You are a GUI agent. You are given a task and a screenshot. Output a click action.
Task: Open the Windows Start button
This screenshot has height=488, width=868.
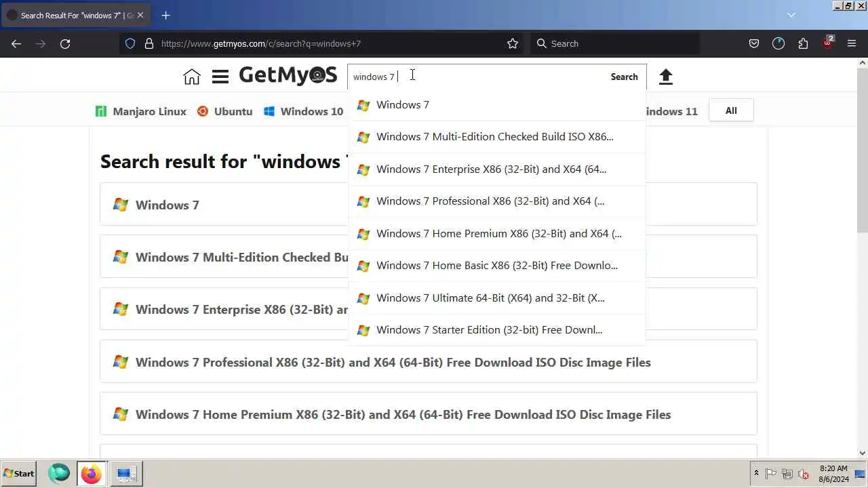(x=19, y=474)
